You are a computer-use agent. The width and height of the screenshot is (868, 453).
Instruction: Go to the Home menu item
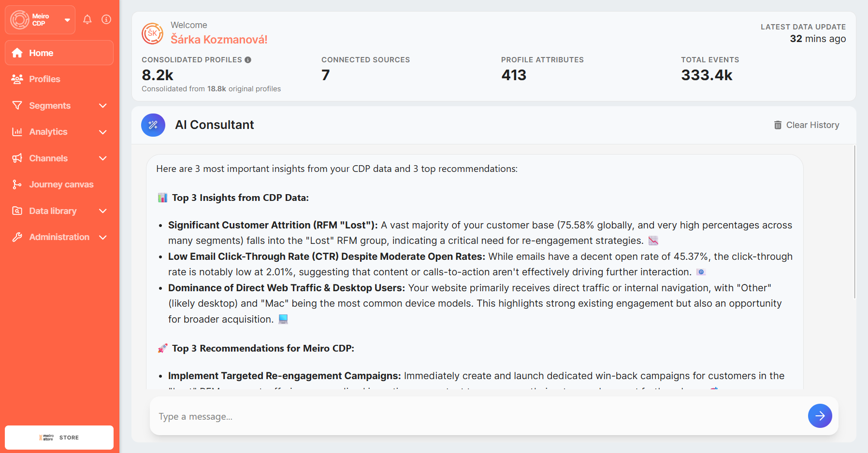pos(41,53)
